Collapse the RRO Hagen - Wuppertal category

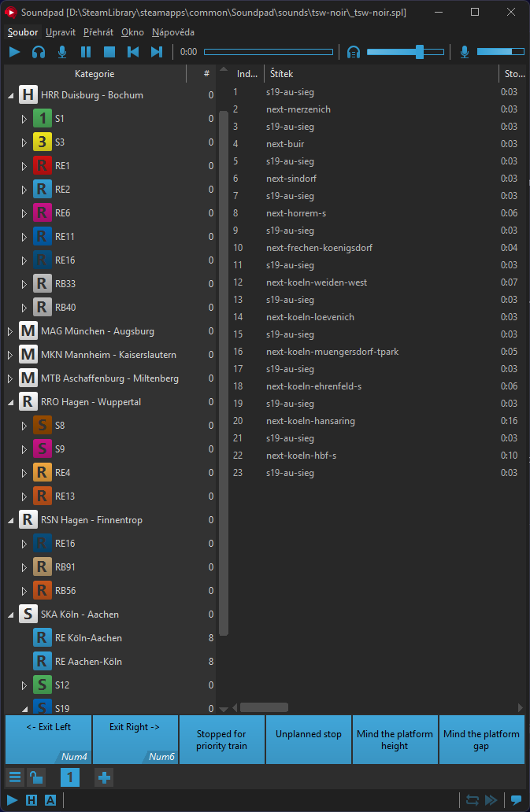pos(10,402)
